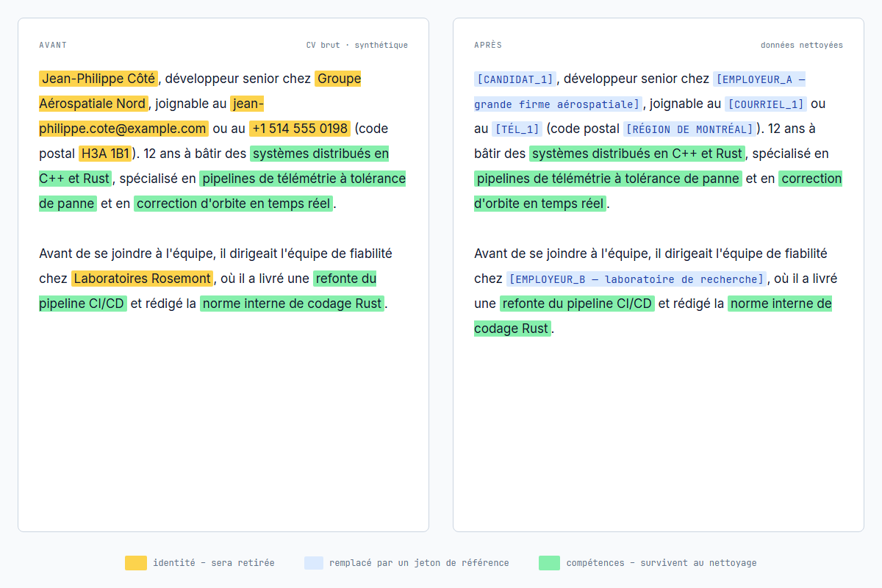Viewport: 882px width, 588px height.
Task: Click the [EMPLOYEUR_B — laboratoire de recherche] token
Action: 637,279
